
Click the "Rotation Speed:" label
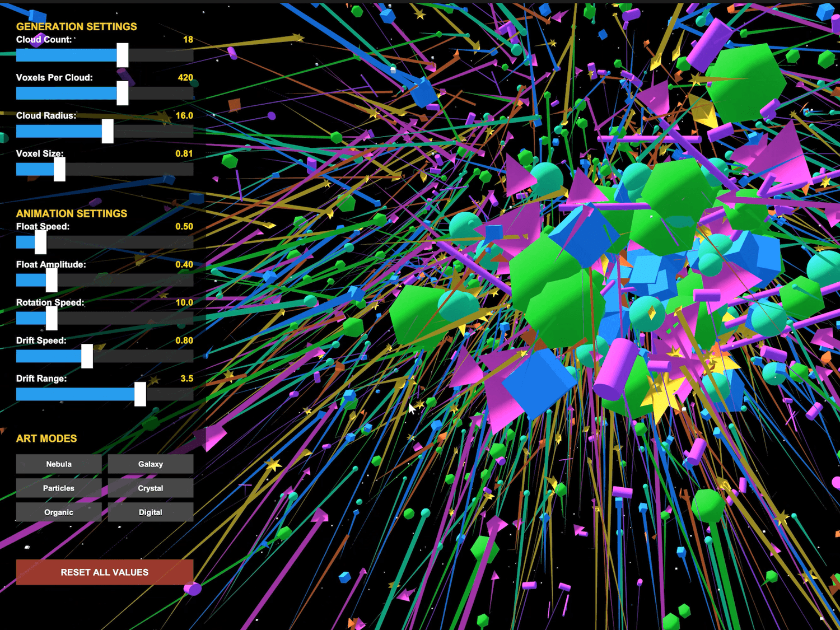click(50, 303)
